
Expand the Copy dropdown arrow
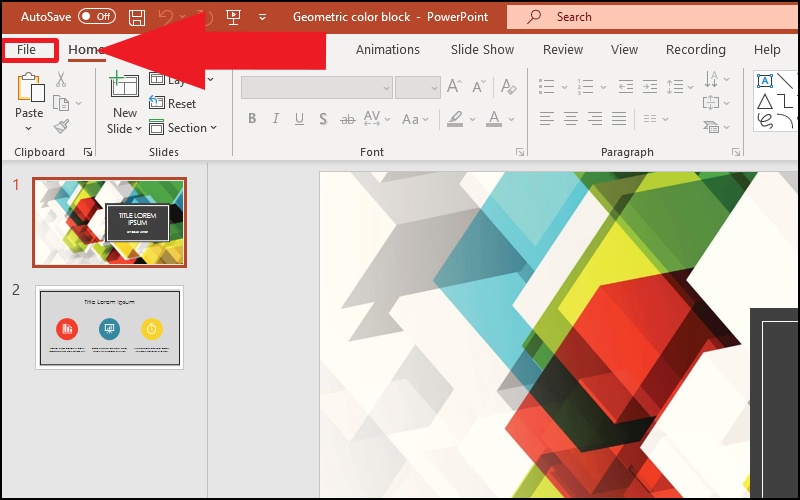pos(79,104)
